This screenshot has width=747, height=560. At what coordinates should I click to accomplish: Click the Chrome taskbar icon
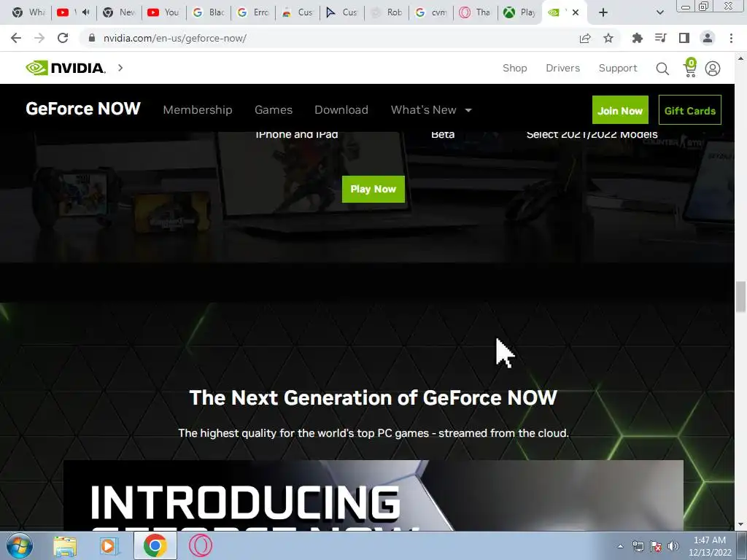[155, 545]
